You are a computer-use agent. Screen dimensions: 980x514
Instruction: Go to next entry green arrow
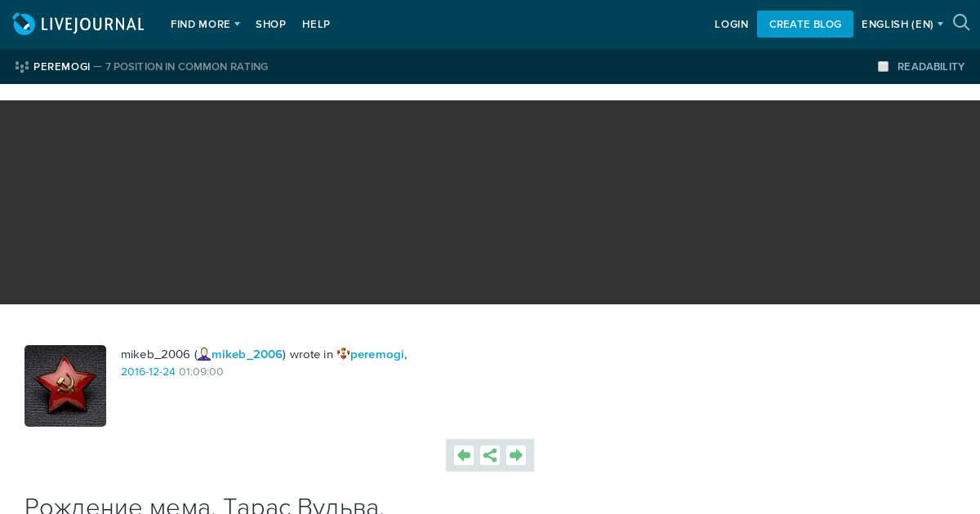[x=516, y=455]
